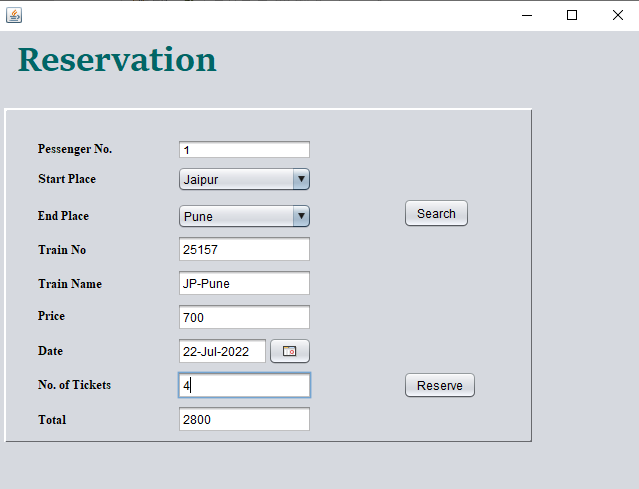Click the Train No label
The width and height of the screenshot is (639, 489).
click(x=62, y=249)
